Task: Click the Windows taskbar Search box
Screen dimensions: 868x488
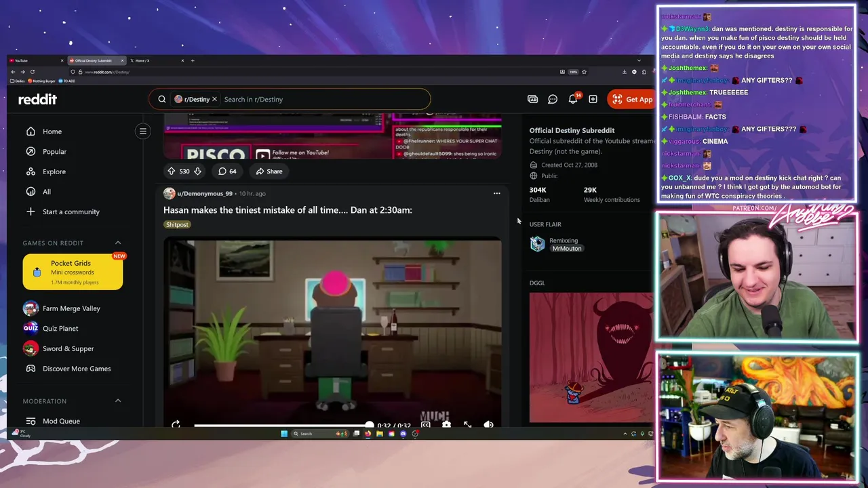Action: click(x=320, y=434)
